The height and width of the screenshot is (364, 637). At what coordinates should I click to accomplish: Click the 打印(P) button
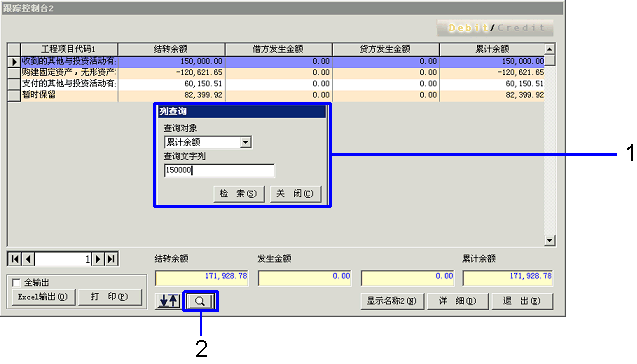(110, 297)
